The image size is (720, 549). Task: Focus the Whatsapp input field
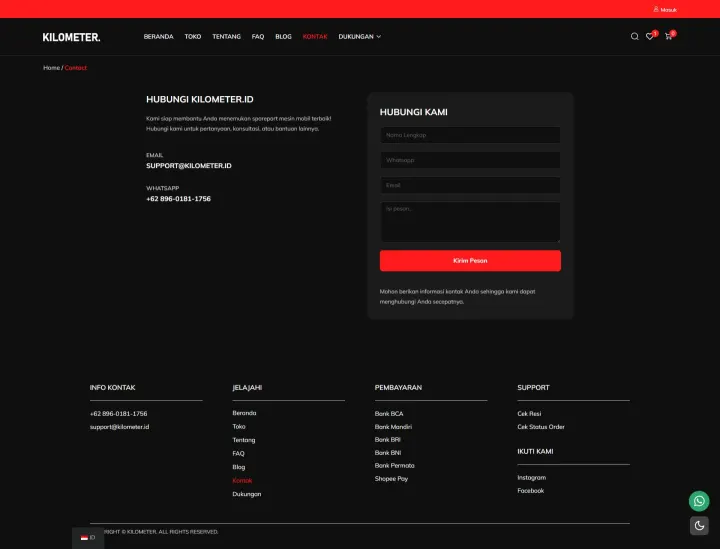coord(470,160)
